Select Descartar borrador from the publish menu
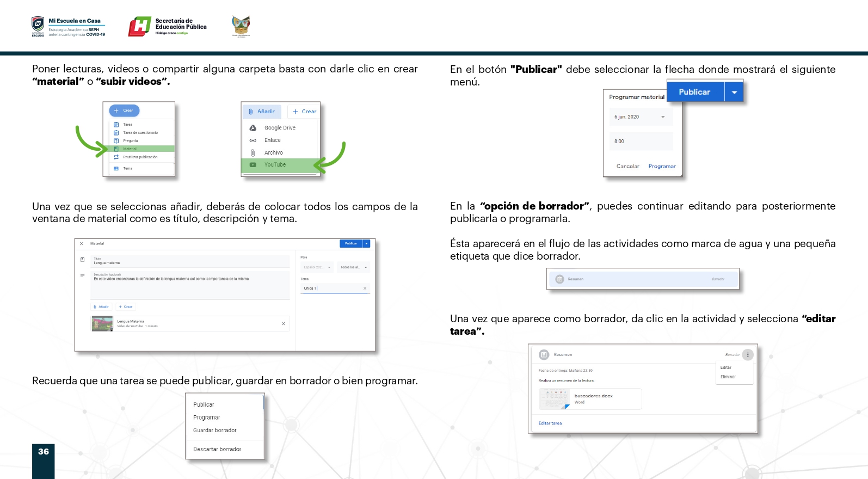This screenshot has width=868, height=479. pos(217,449)
